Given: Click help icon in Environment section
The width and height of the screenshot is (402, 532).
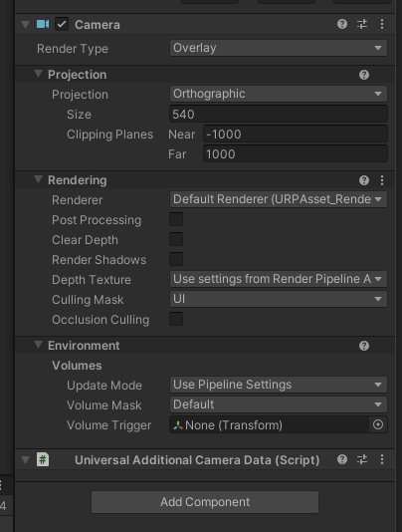Looking at the screenshot, I should [x=364, y=346].
